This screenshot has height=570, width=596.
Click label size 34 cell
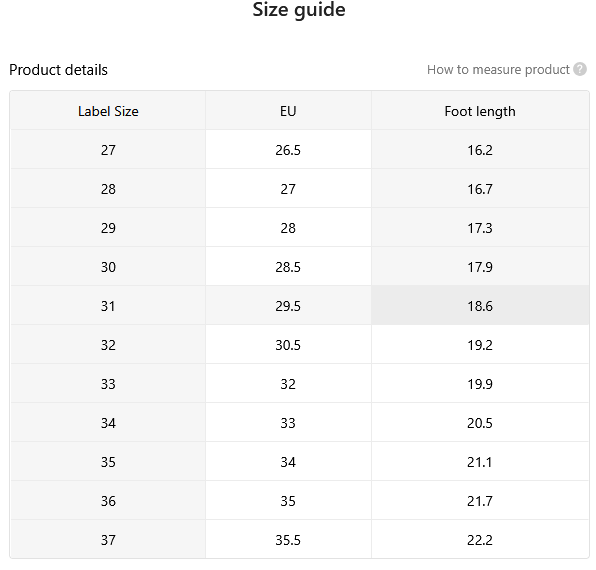pos(108,423)
